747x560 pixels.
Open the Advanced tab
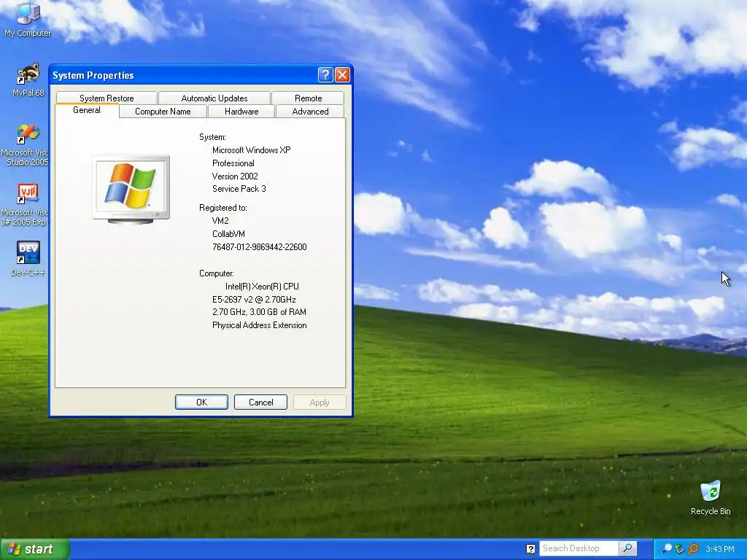(x=310, y=112)
